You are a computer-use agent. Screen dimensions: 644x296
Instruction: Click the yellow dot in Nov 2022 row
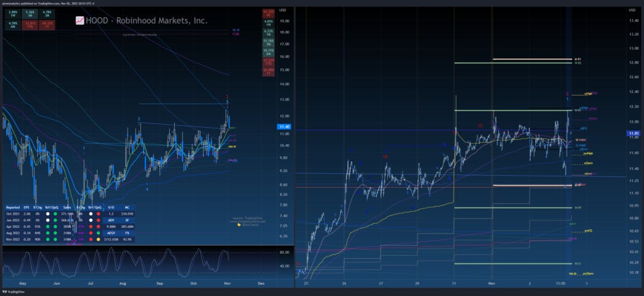[x=98, y=239]
